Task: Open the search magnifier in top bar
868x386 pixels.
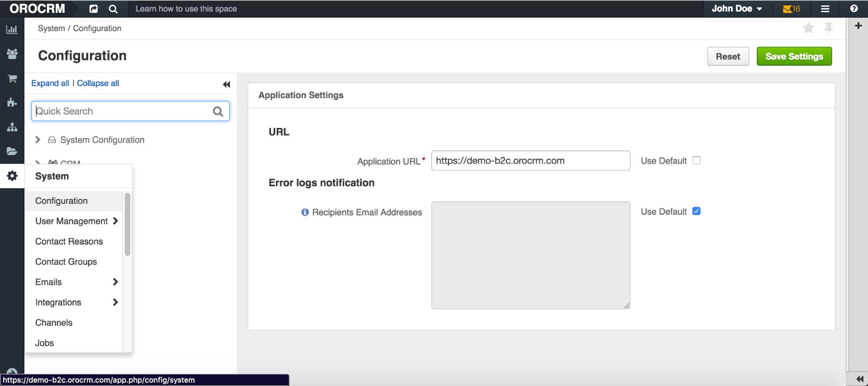Action: pyautogui.click(x=113, y=9)
